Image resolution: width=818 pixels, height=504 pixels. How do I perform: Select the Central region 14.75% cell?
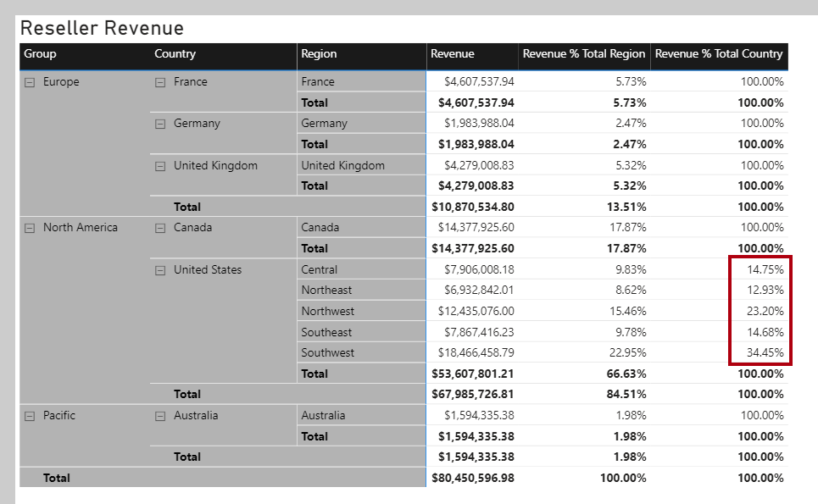[765, 269]
